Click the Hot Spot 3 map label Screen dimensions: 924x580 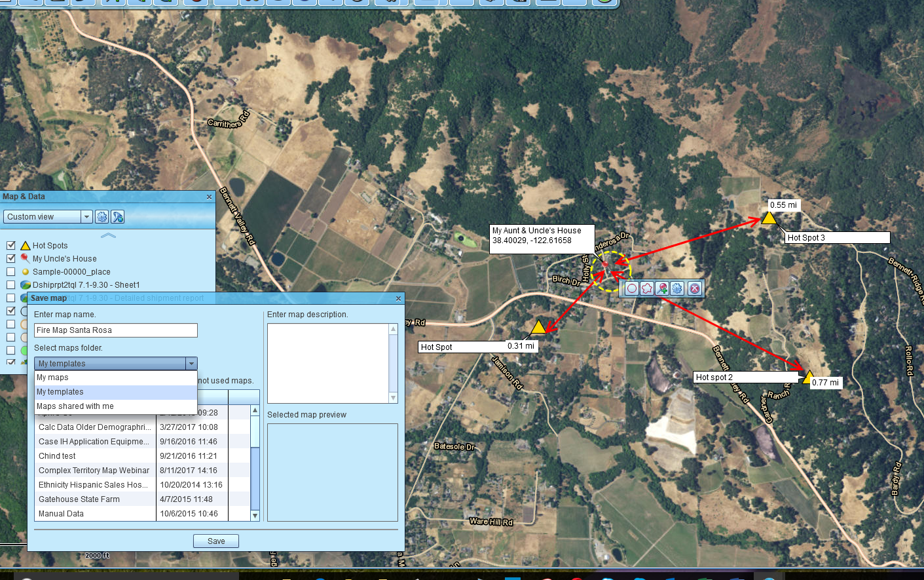[x=837, y=238]
